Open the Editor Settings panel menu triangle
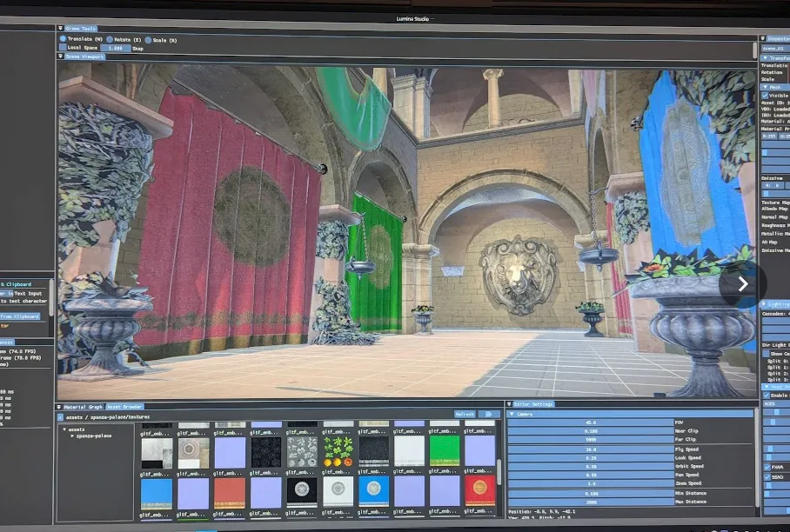This screenshot has width=790, height=532. click(x=509, y=403)
